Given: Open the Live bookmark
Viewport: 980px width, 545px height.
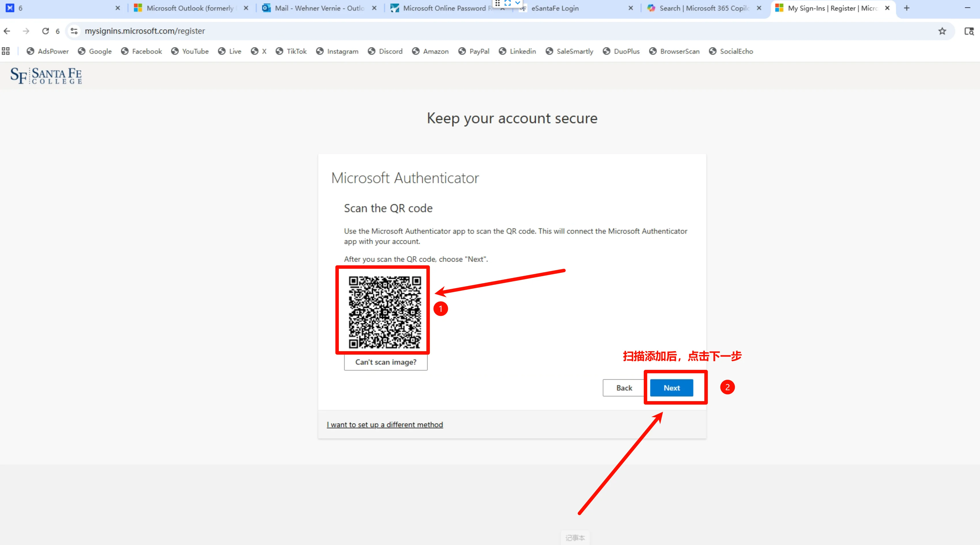Looking at the screenshot, I should [229, 51].
